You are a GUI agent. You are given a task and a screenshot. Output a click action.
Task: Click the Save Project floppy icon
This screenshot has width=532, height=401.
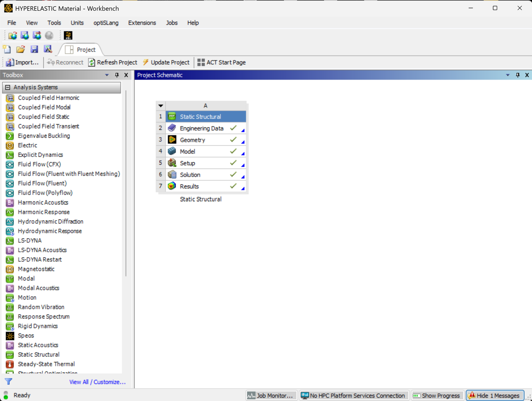[34, 50]
